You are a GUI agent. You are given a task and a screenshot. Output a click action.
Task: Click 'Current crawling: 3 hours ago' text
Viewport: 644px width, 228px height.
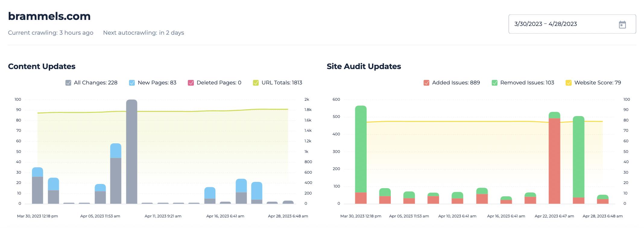click(x=51, y=33)
